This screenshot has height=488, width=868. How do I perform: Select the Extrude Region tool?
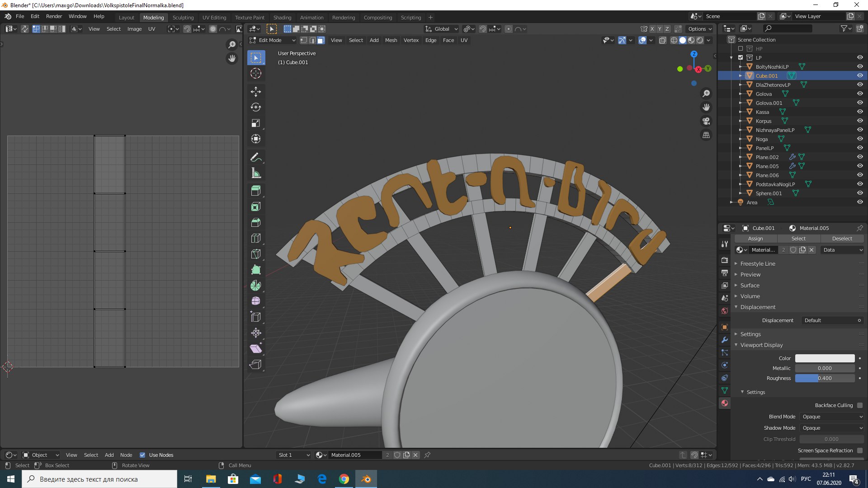coord(256,191)
